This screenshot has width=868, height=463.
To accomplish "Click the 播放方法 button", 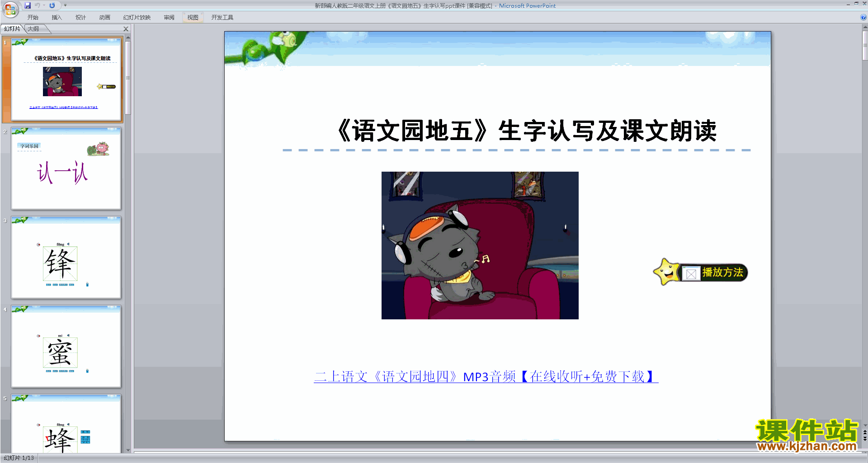I will 714,273.
